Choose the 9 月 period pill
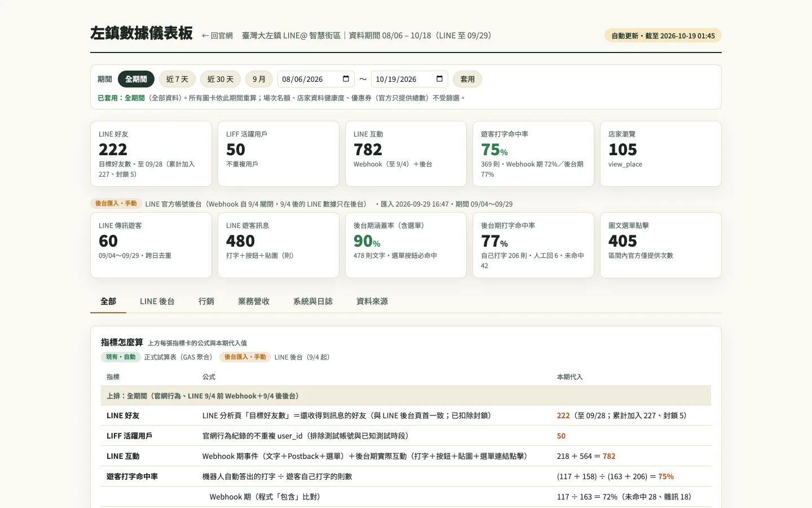Image resolution: width=812 pixels, height=508 pixels. tap(259, 79)
